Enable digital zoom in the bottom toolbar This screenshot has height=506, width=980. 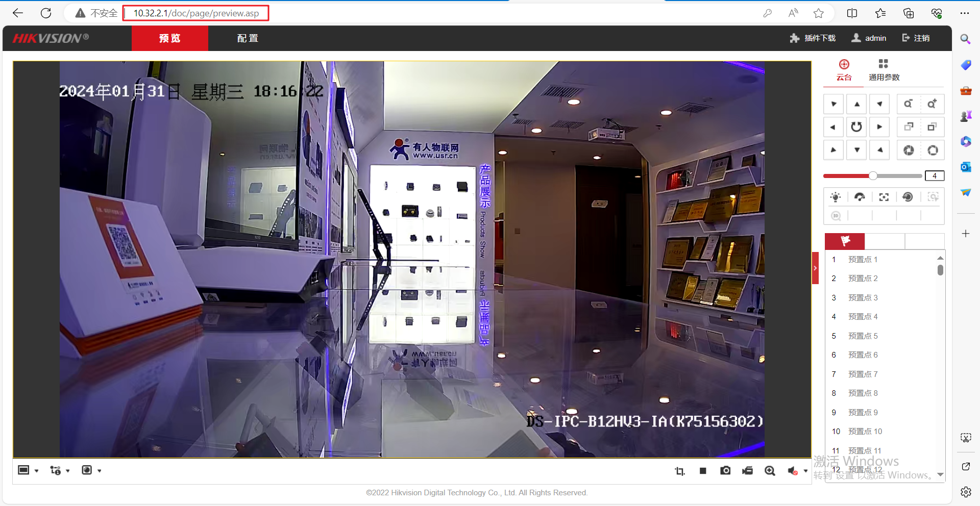770,471
